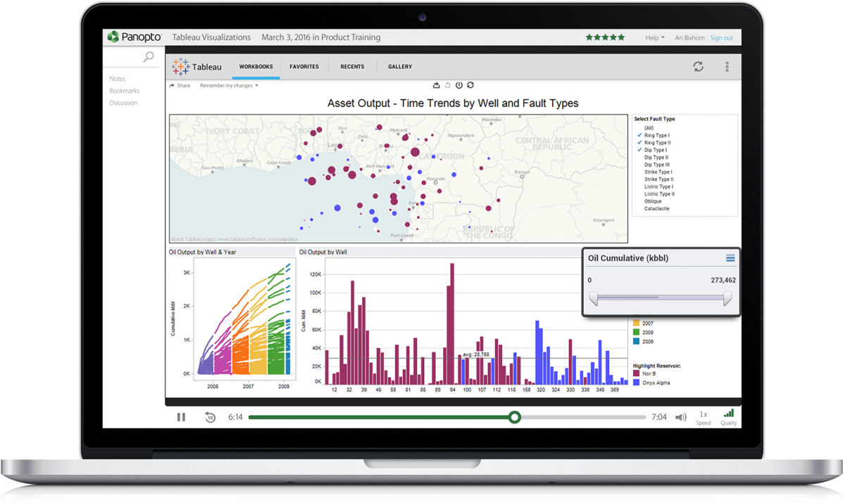The height and width of the screenshot is (504, 843).
Task: Click the About Tableau maps link
Action: pos(233,239)
